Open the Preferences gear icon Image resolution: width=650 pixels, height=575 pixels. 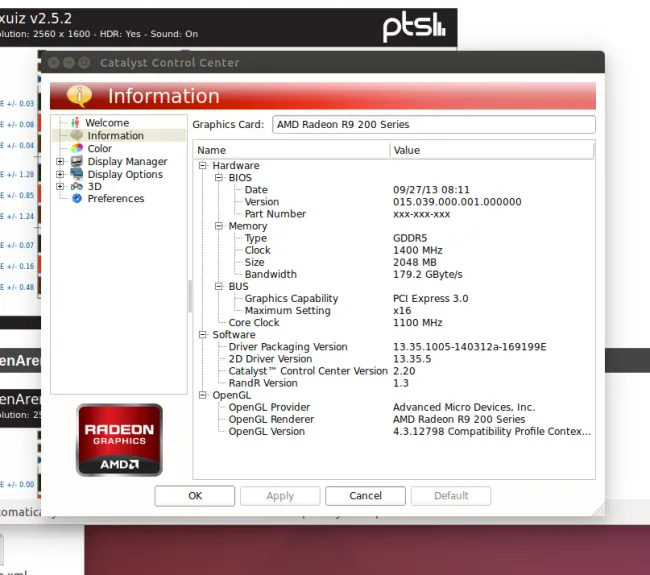pyautogui.click(x=77, y=199)
